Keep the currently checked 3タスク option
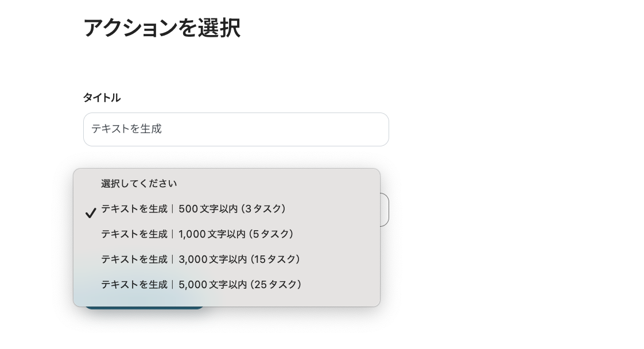The width and height of the screenshot is (644, 349). pyautogui.click(x=193, y=209)
